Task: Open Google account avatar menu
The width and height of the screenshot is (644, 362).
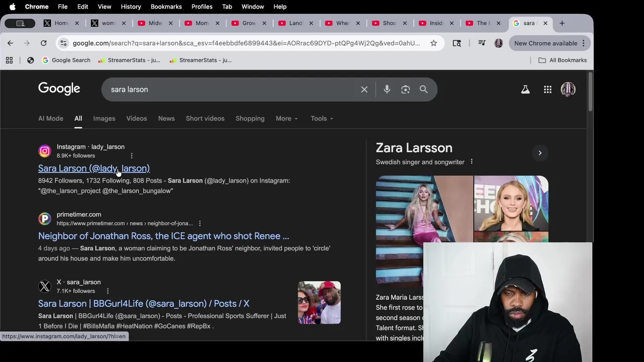Action: point(568,89)
